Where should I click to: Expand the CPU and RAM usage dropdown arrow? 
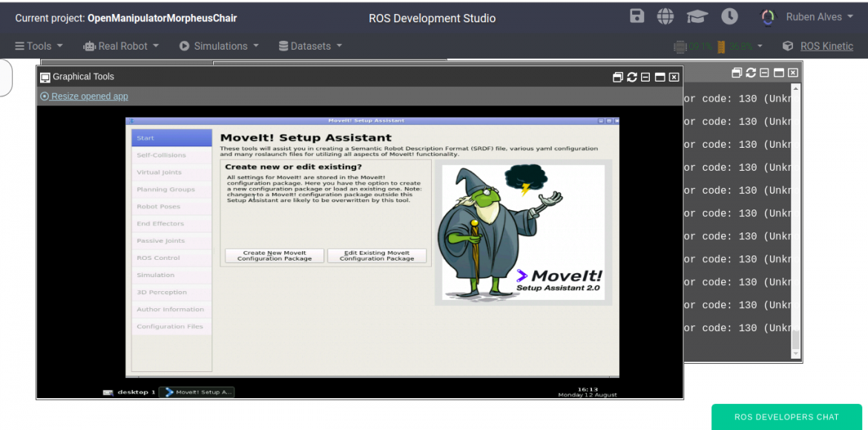760,47
